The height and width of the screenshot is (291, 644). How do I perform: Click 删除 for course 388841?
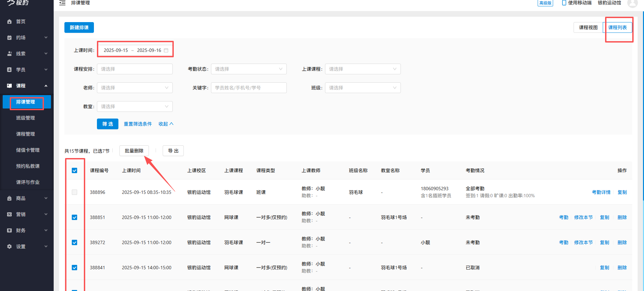click(622, 268)
